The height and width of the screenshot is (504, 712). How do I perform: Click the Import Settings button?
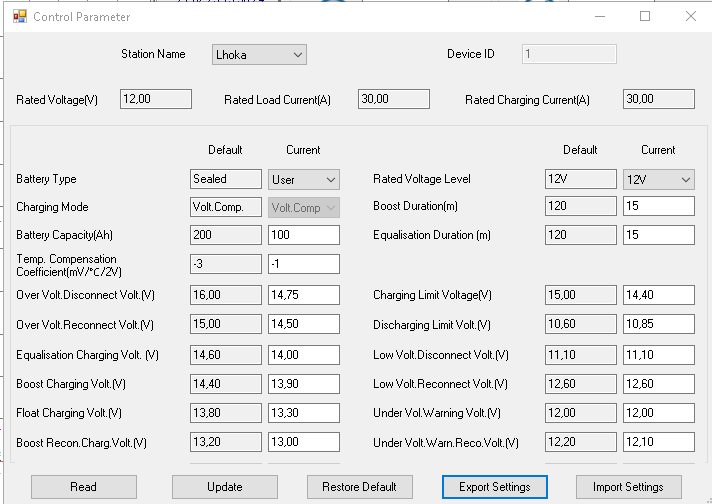[x=629, y=487]
